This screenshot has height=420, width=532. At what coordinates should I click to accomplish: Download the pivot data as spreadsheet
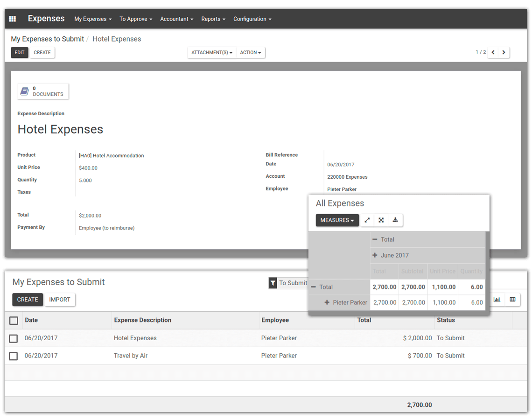pos(395,220)
